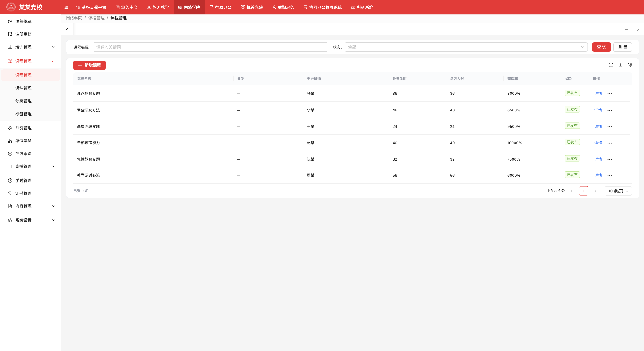Screen dimensions: 644x351
Task: Open 行政办公 top navigation item
Action: click(220, 7)
